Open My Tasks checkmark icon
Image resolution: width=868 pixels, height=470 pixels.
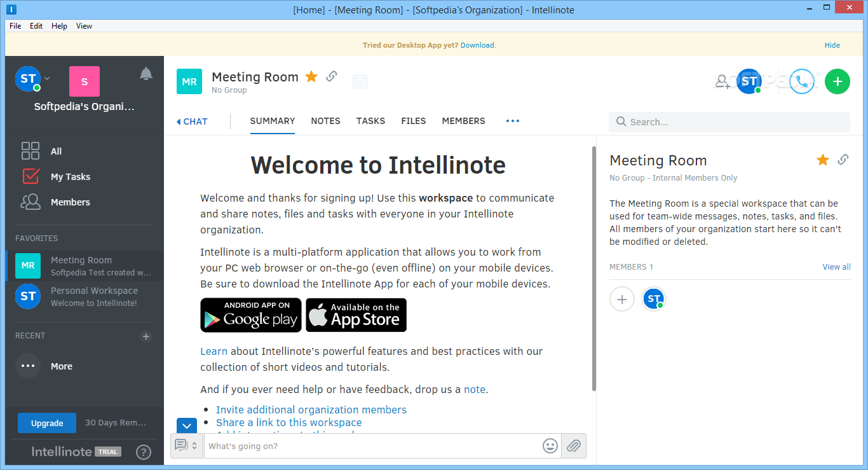point(31,176)
